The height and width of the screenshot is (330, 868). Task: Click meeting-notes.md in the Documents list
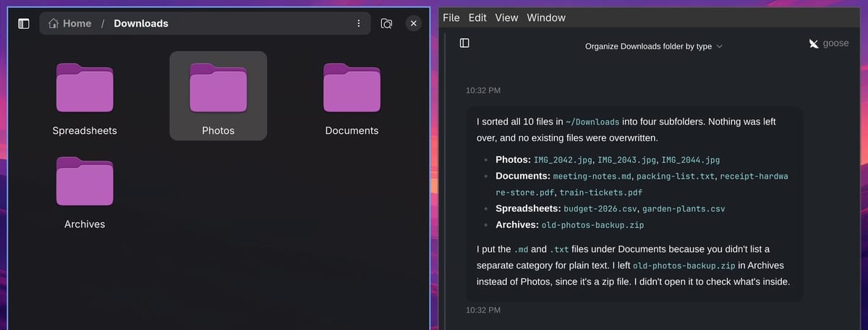[592, 177]
